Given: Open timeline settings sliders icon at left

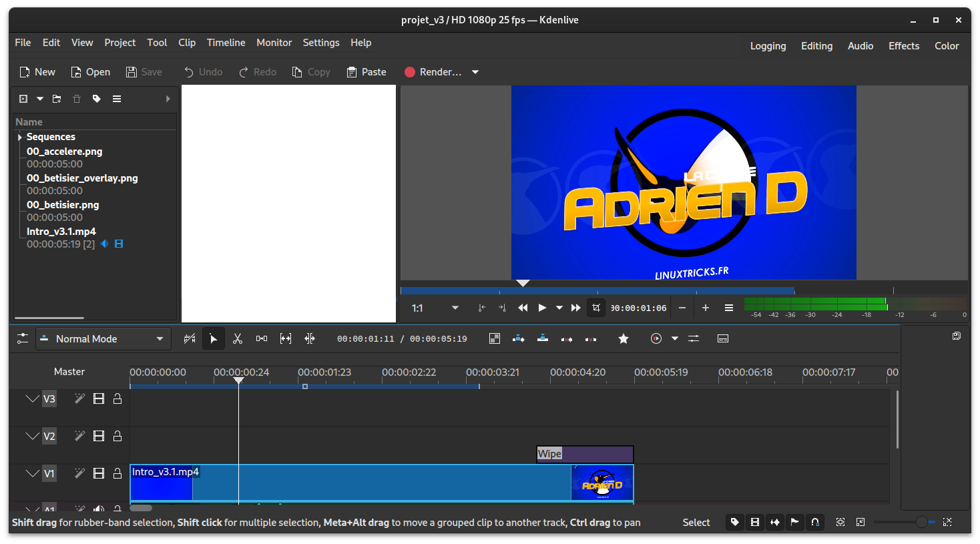Looking at the screenshot, I should [23, 339].
